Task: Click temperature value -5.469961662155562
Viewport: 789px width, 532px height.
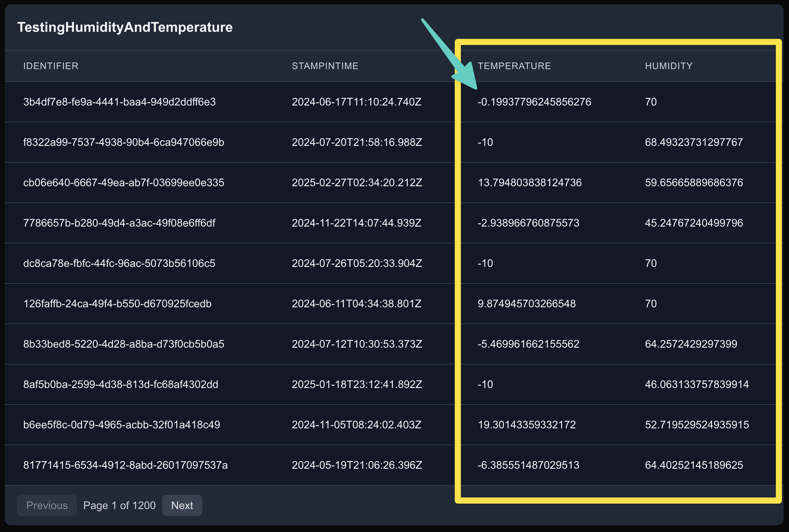Action: [x=528, y=344]
